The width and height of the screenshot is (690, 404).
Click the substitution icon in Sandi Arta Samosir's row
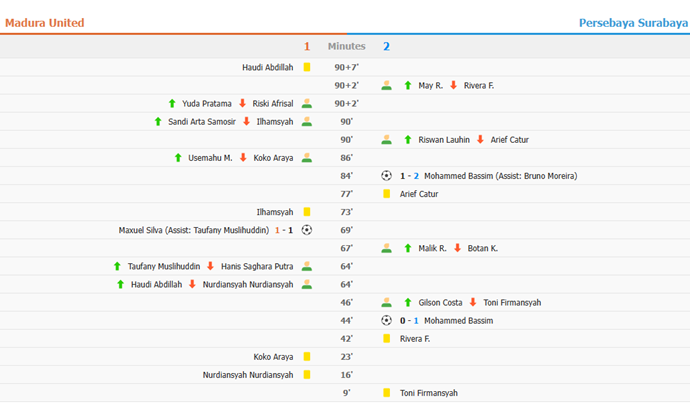pos(307,121)
